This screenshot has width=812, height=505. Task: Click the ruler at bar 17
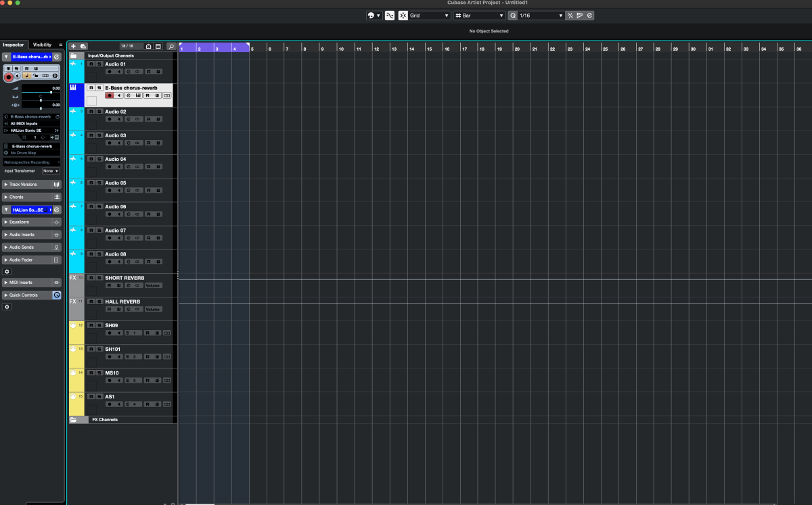pyautogui.click(x=464, y=49)
